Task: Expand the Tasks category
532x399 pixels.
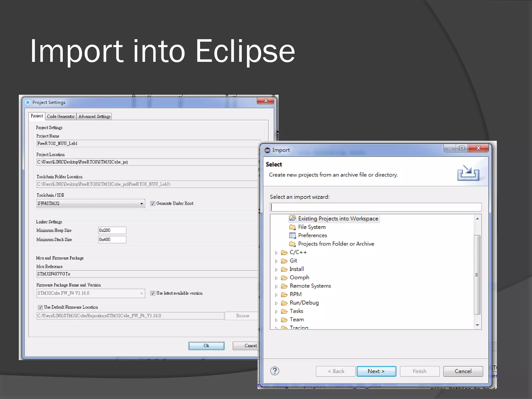Action: (276, 311)
